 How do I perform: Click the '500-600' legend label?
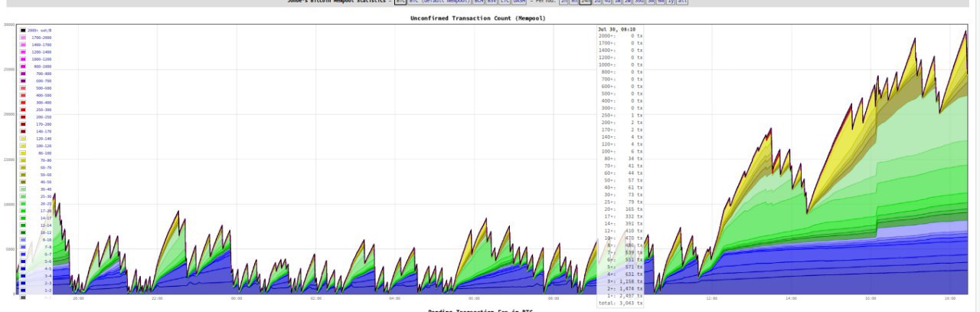click(44, 88)
